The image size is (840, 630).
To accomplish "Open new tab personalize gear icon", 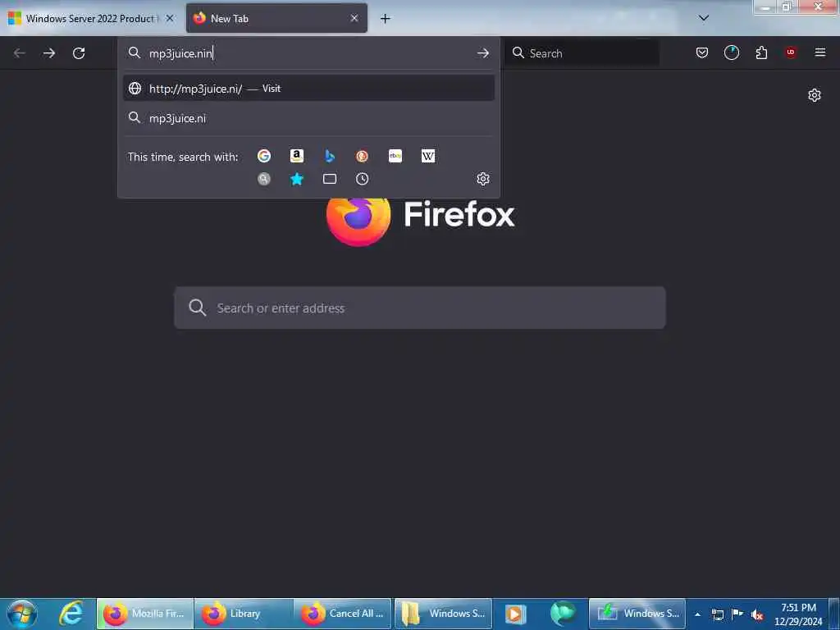I will point(815,95).
